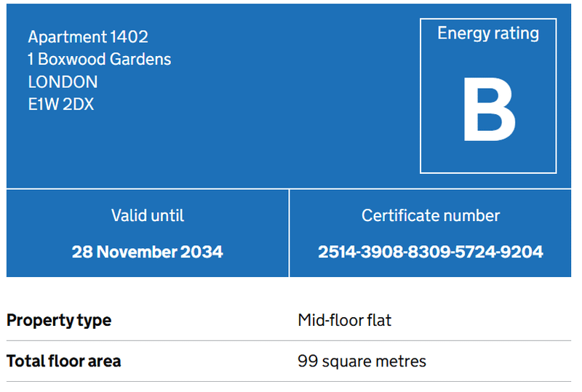Viewport: 582px width, 392px height.
Task: Select certificate number 2514-3908-8309-5724-9204
Action: coord(431,252)
